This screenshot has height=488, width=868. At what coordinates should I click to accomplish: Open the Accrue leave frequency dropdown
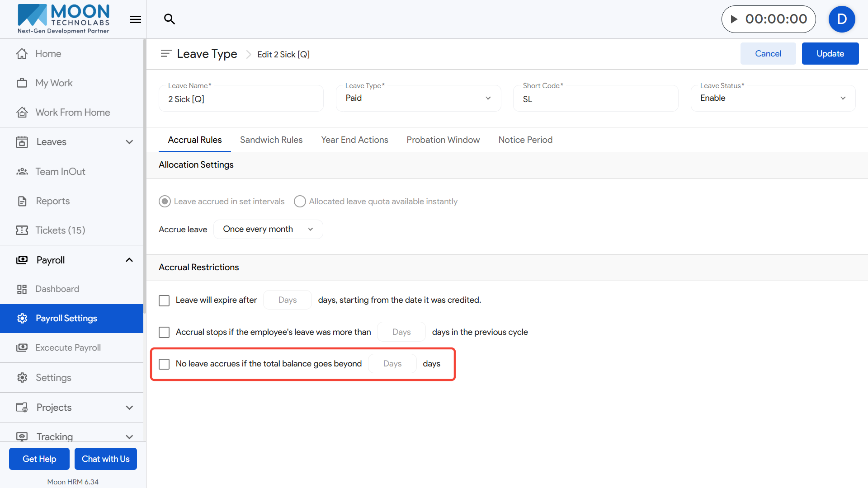(268, 229)
